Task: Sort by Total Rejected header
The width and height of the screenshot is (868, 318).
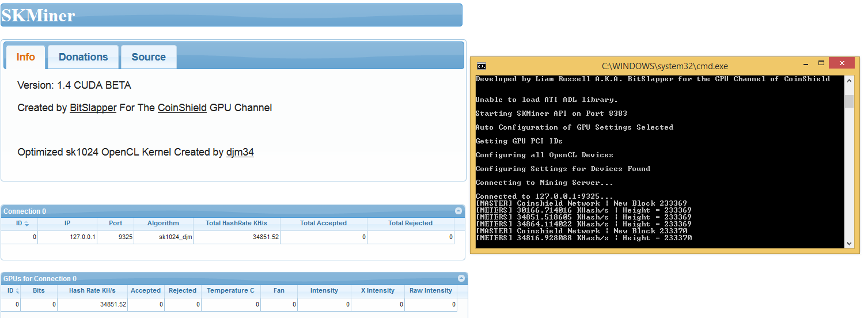Action: [411, 224]
